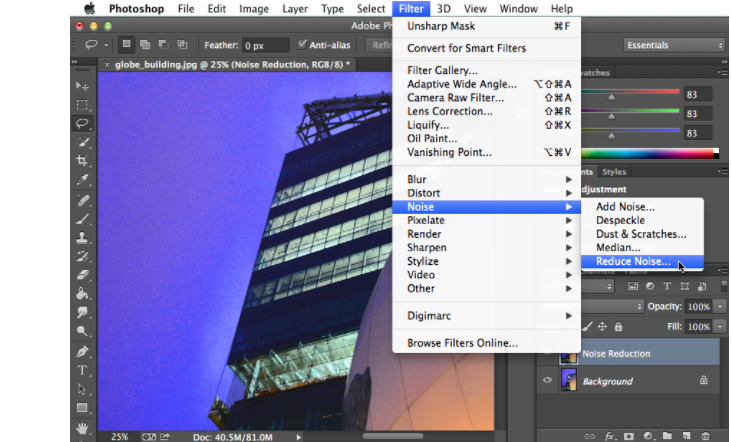Open the Essentials workspace dropdown
Image resolution: width=731 pixels, height=442 pixels.
coord(673,45)
